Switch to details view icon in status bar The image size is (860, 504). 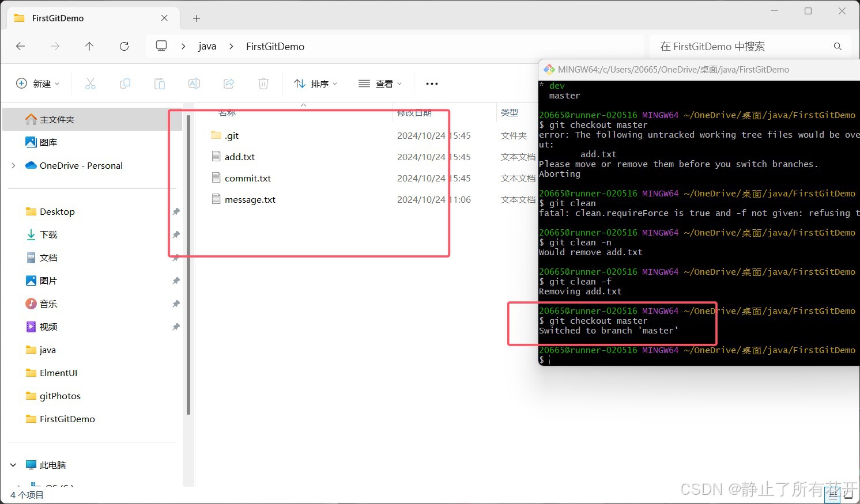pyautogui.click(x=833, y=494)
